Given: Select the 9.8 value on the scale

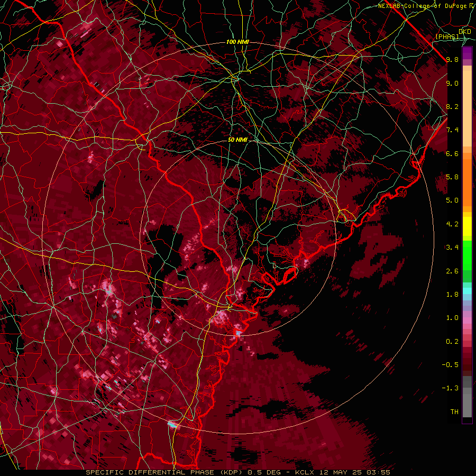Looking at the screenshot, I should point(452,59).
